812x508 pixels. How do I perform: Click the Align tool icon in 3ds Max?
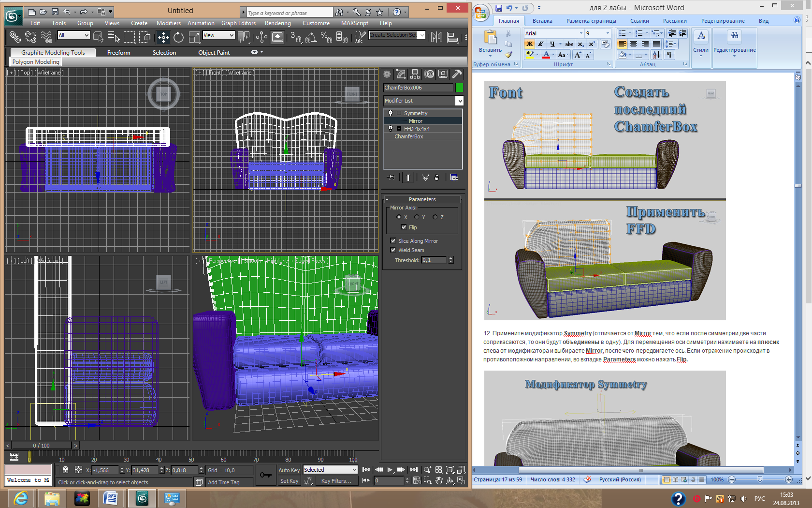452,37
